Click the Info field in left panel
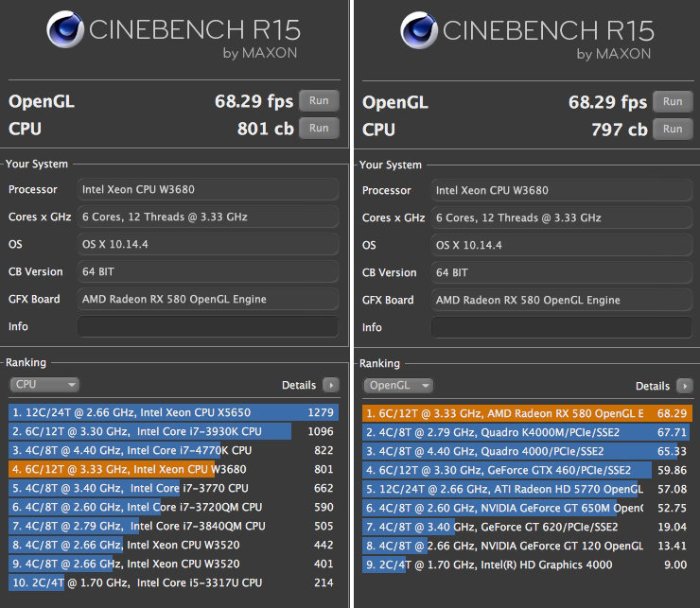 click(207, 326)
